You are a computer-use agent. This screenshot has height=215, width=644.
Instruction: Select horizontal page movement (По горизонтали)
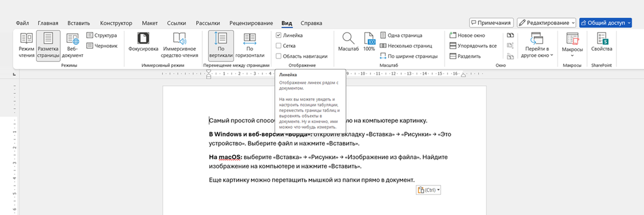pyautogui.click(x=249, y=45)
